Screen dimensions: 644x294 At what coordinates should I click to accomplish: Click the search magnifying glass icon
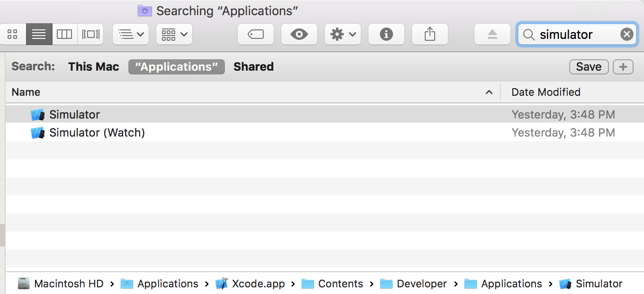click(x=529, y=35)
